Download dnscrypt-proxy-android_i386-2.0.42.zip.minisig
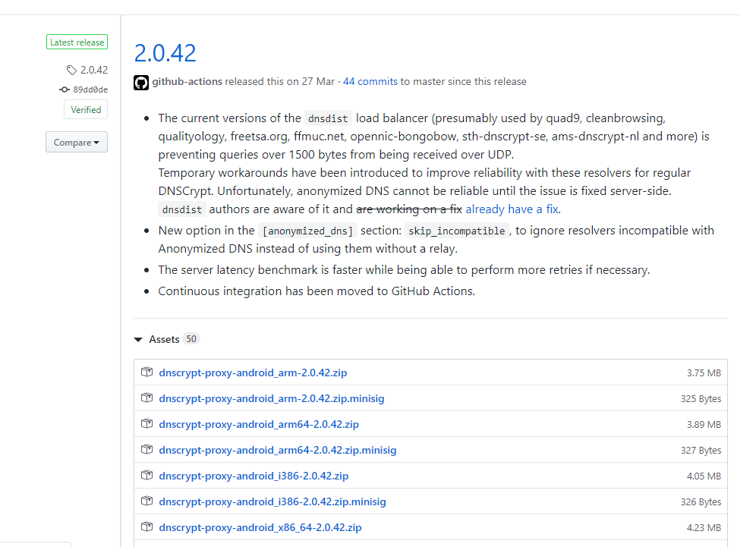This screenshot has height=547, width=756. 272,501
